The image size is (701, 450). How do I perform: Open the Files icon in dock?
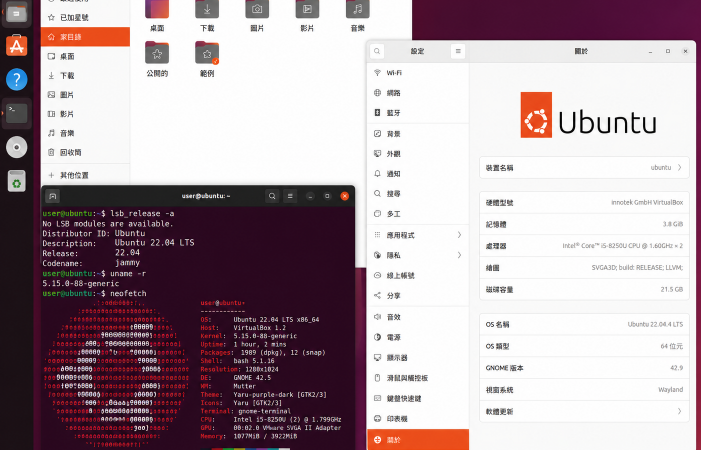pos(17,13)
